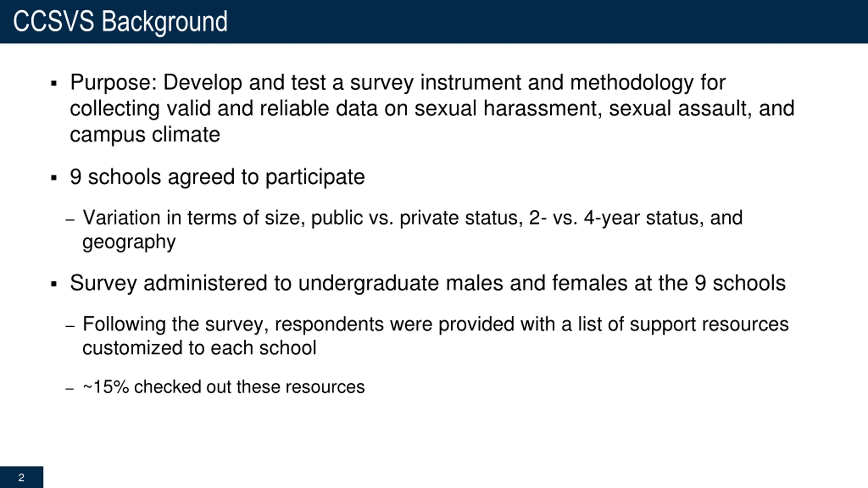Viewport: 868px width, 488px height.
Task: Click the Following the survey sub-bullet text
Action: tap(436, 336)
